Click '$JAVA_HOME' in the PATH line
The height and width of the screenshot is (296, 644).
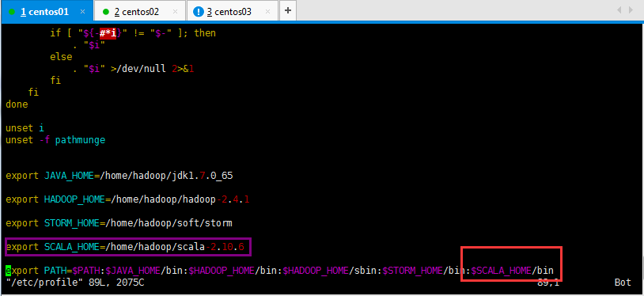coord(134,271)
